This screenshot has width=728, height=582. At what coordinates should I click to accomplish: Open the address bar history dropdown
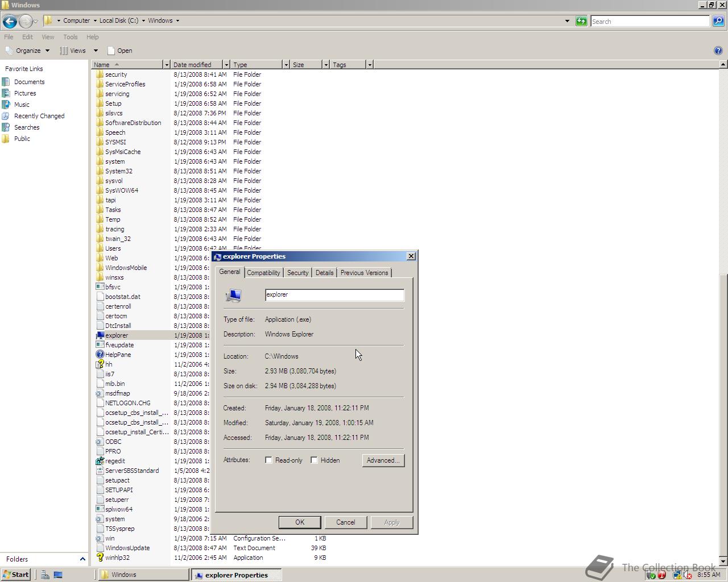click(x=567, y=21)
